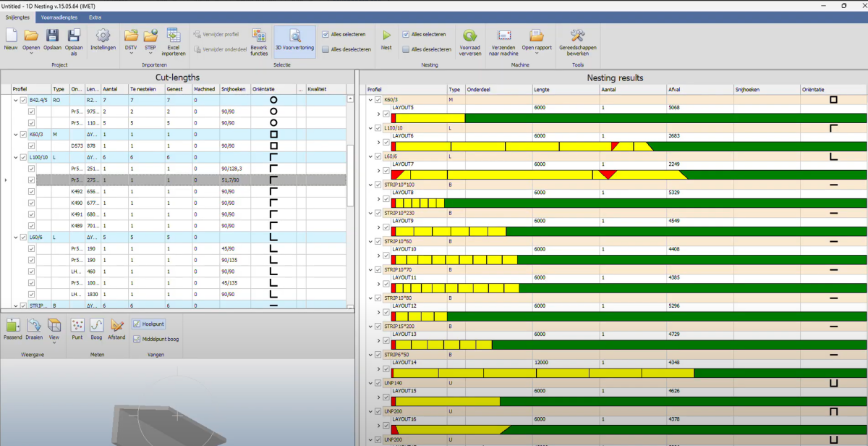Viewport: 868px width, 446px height.
Task: Toggle the 3D Voorvertoning preview
Action: (294, 41)
